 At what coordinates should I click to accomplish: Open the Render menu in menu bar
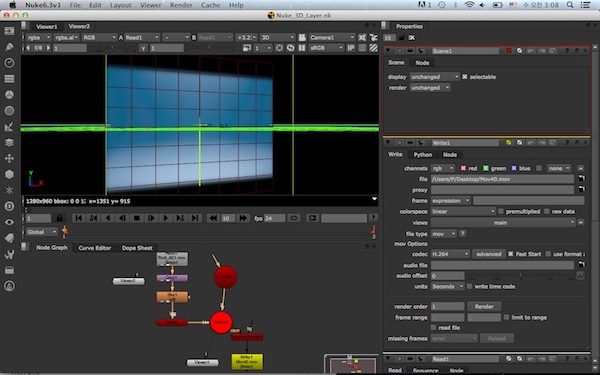[x=181, y=5]
